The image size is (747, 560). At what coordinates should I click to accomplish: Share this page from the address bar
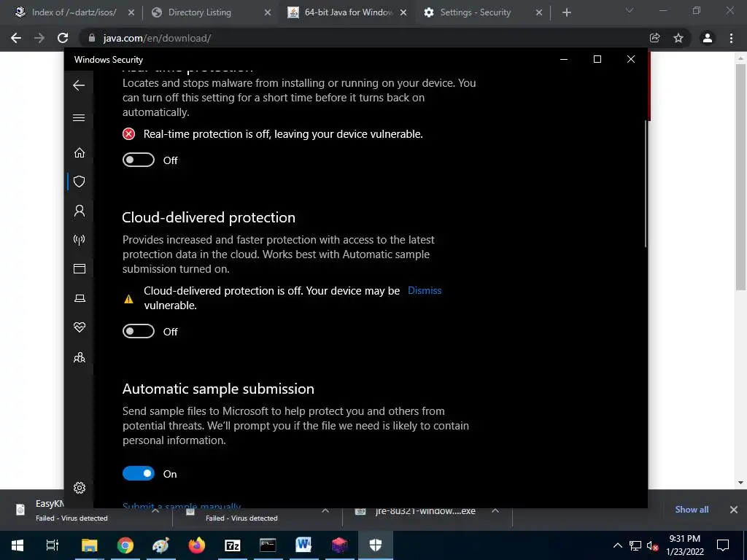coord(655,38)
